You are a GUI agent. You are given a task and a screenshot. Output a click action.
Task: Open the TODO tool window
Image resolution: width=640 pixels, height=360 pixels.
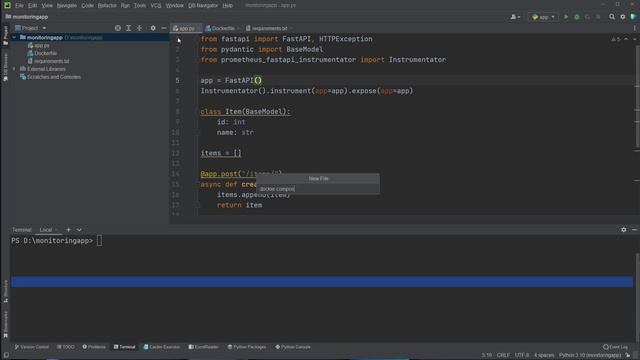tap(66, 347)
